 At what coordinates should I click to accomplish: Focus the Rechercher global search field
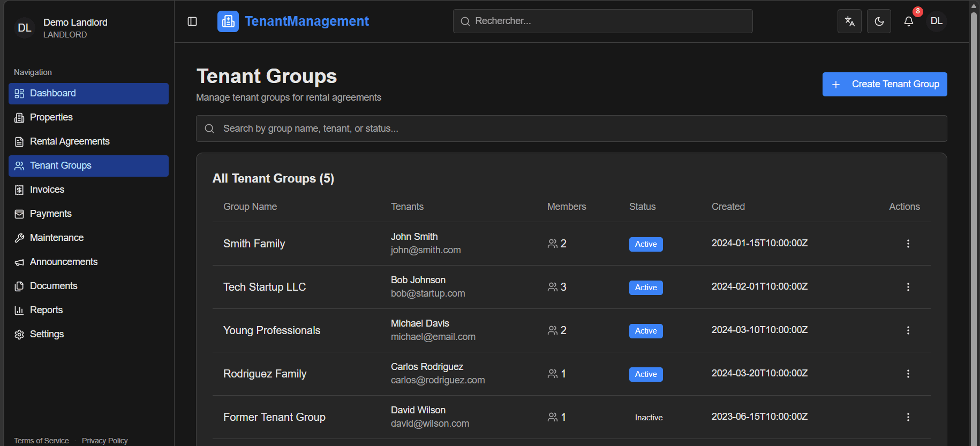point(602,21)
